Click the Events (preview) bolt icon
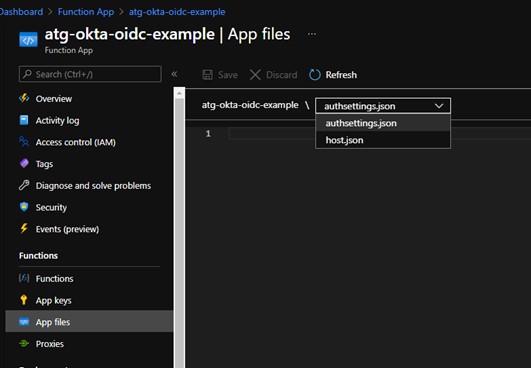This screenshot has height=368, width=531. pos(24,229)
